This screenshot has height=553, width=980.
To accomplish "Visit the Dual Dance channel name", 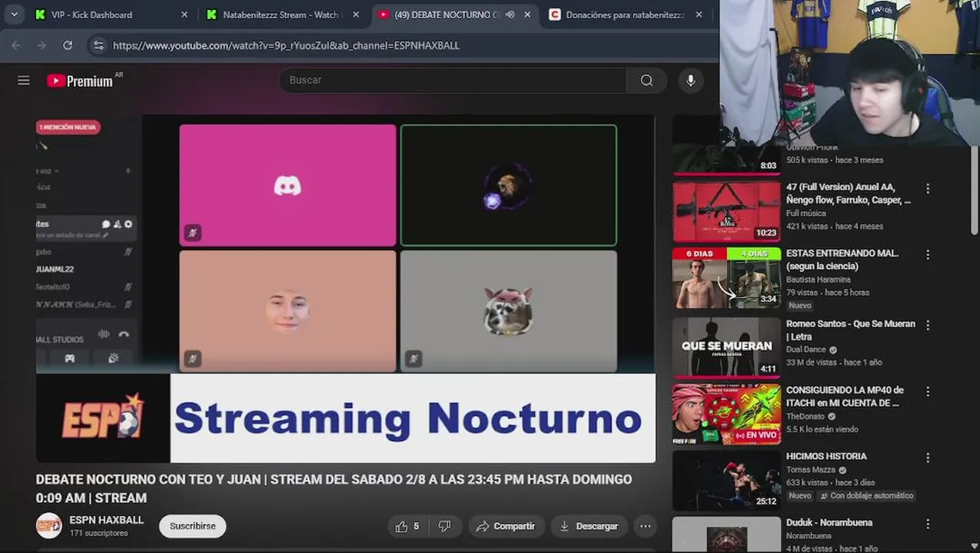I will tap(806, 349).
